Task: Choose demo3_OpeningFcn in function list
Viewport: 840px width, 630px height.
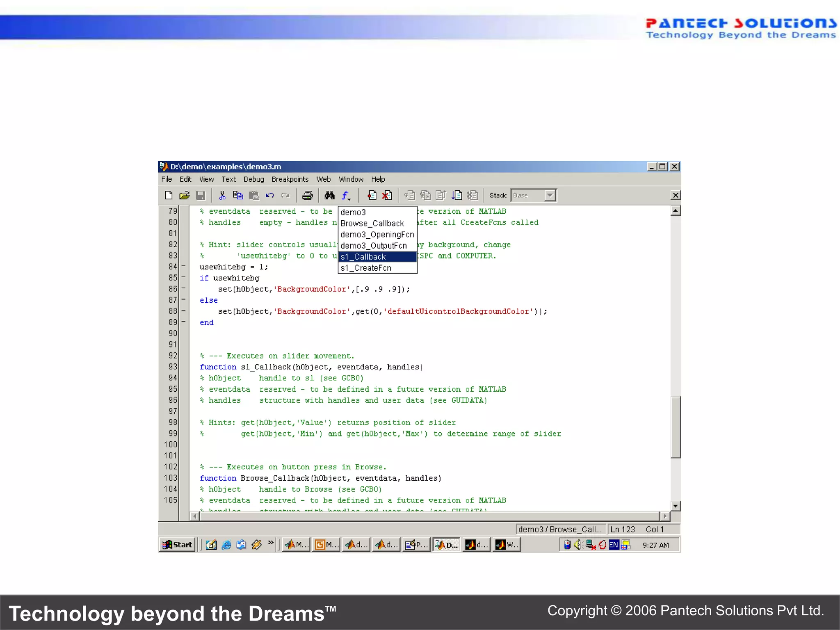Action: [x=377, y=234]
